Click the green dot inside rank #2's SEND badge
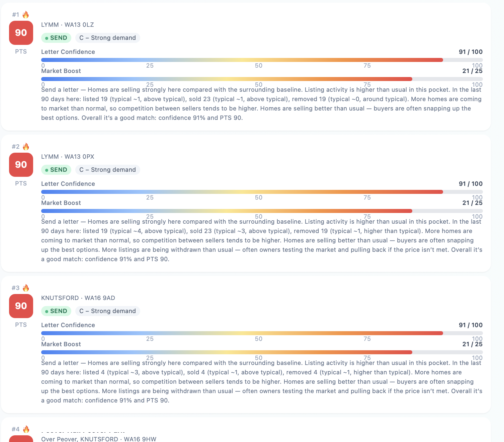The height and width of the screenshot is (442, 504). (47, 170)
